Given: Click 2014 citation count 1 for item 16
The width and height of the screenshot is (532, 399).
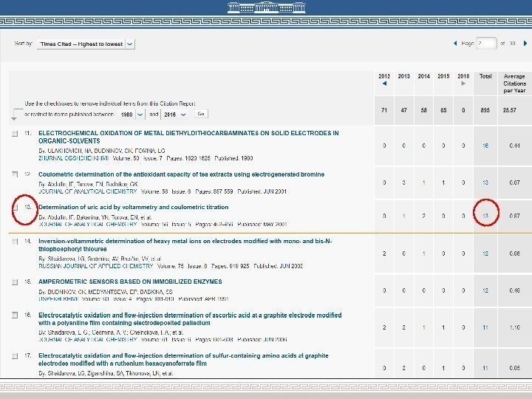Looking at the screenshot, I should pos(424,327).
